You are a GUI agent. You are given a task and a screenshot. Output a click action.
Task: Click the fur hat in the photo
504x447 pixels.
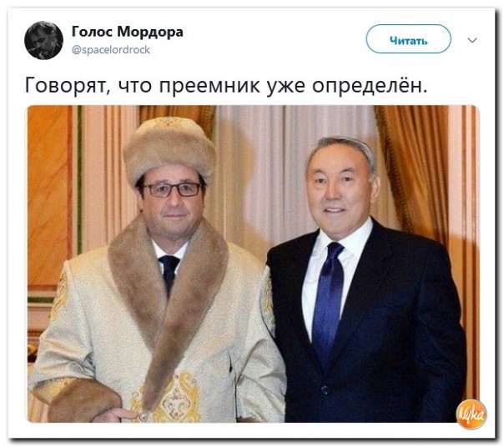[x=169, y=149]
